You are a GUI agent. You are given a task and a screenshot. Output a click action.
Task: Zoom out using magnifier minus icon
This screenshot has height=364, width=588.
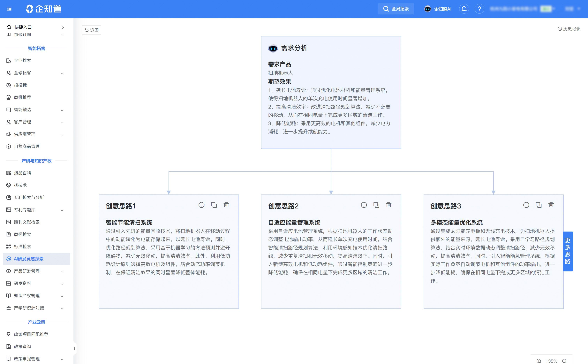pyautogui.click(x=564, y=361)
